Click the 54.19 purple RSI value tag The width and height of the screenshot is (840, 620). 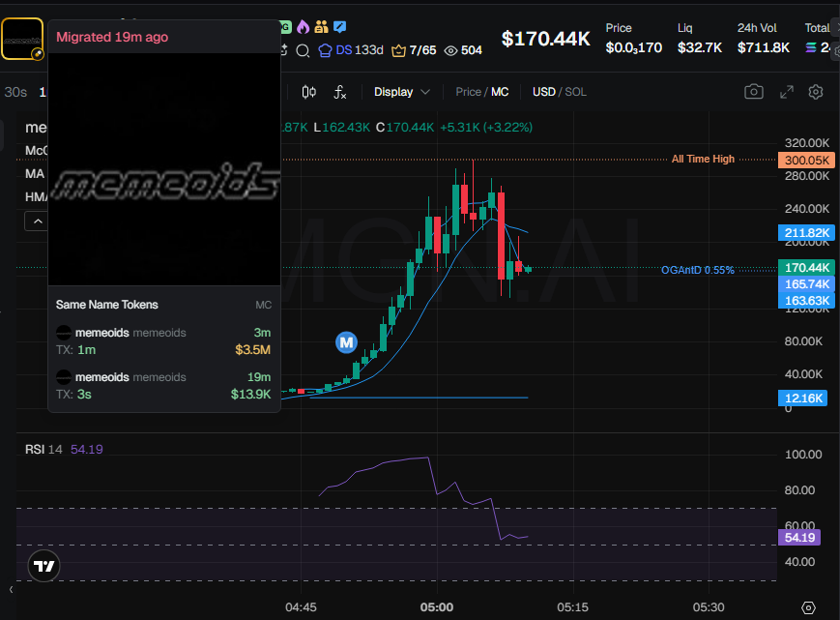click(x=799, y=538)
